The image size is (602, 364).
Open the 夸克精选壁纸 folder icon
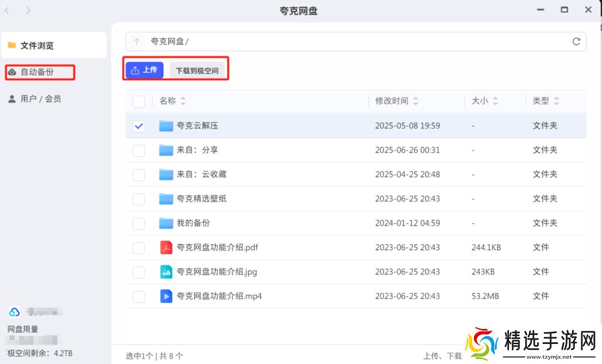click(x=166, y=199)
